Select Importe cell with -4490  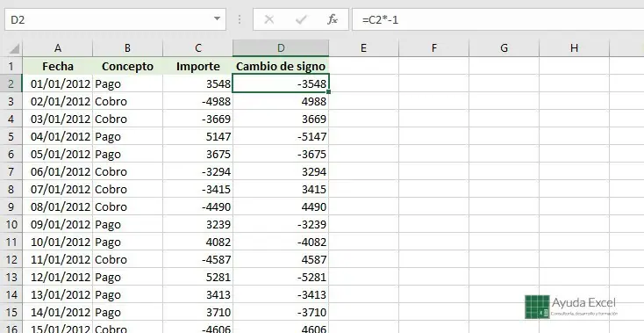(x=198, y=206)
